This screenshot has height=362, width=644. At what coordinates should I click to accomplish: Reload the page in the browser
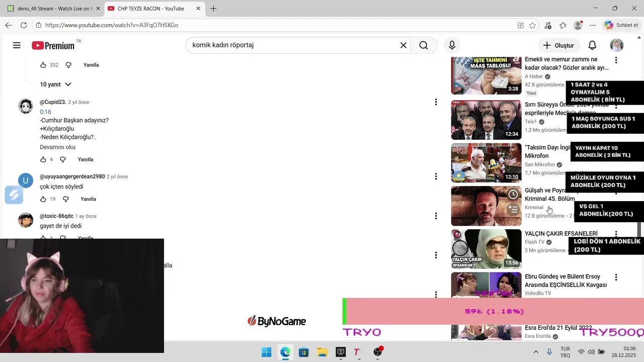24,25
